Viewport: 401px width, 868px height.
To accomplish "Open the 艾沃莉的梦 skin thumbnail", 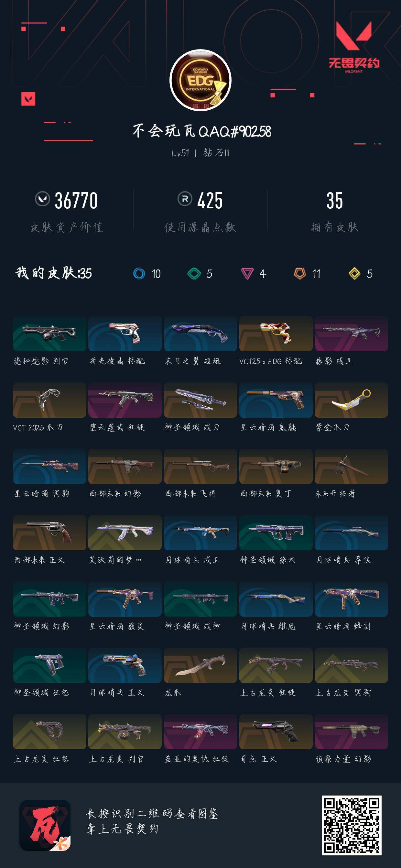I will point(125,533).
